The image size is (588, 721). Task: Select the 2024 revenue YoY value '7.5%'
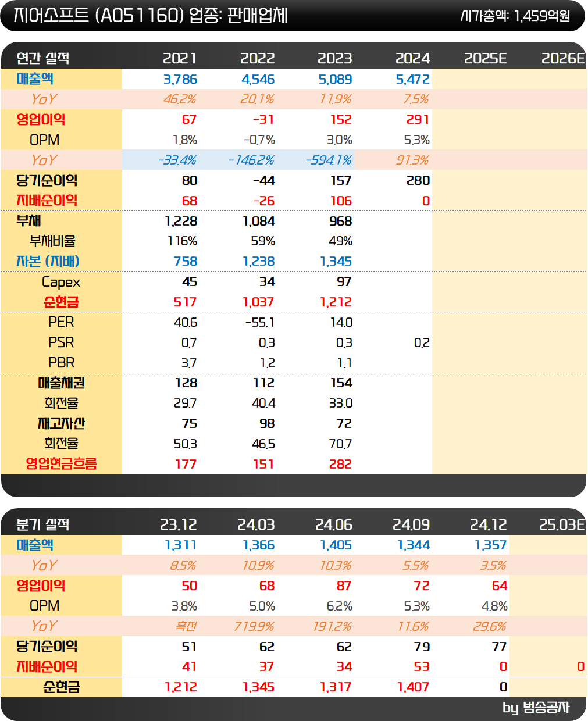click(416, 99)
